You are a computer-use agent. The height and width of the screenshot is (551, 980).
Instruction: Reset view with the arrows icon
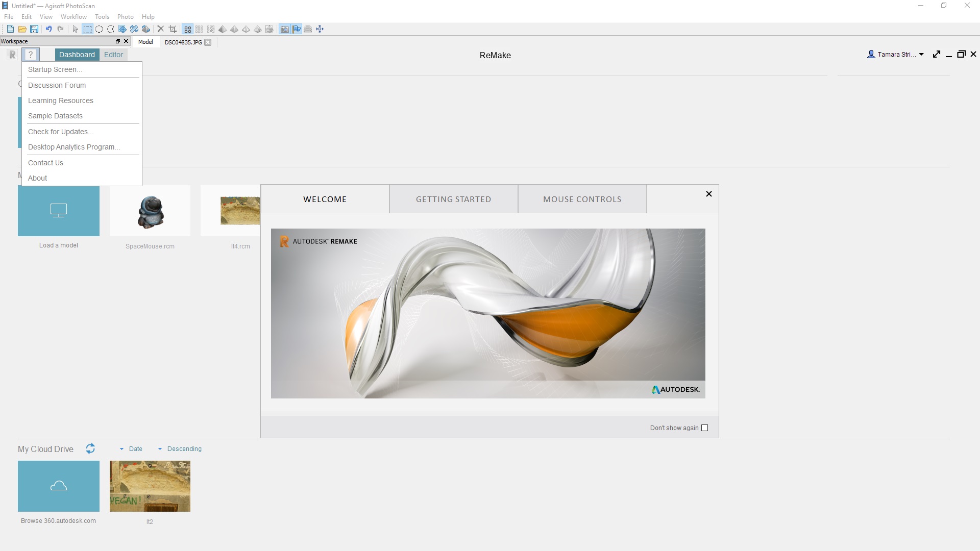pyautogui.click(x=320, y=29)
